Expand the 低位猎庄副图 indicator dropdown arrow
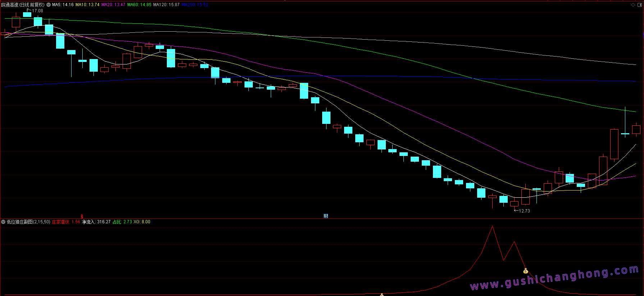 [3, 222]
